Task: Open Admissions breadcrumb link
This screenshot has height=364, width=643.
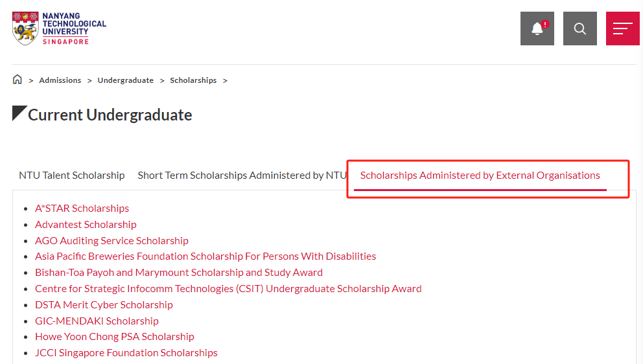Action: pyautogui.click(x=60, y=80)
